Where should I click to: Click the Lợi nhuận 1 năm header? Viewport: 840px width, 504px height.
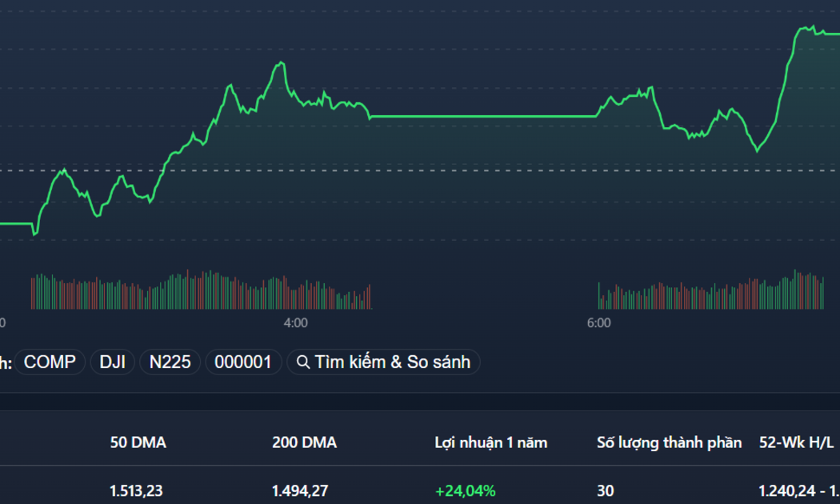click(491, 442)
